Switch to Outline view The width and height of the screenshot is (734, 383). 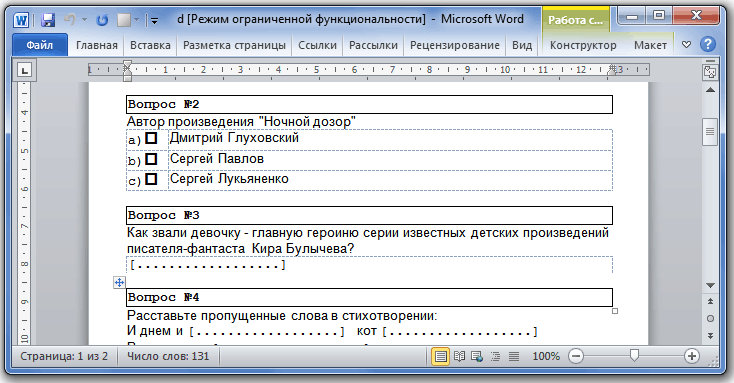495,357
